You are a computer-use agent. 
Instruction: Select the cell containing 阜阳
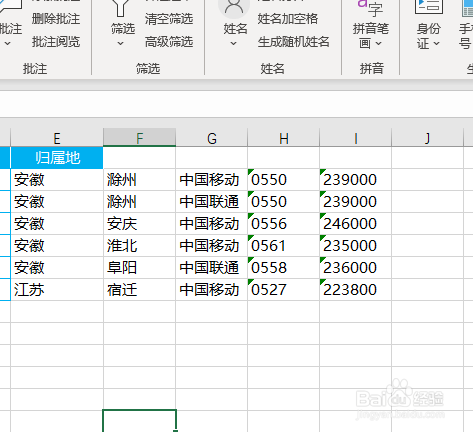click(139, 268)
